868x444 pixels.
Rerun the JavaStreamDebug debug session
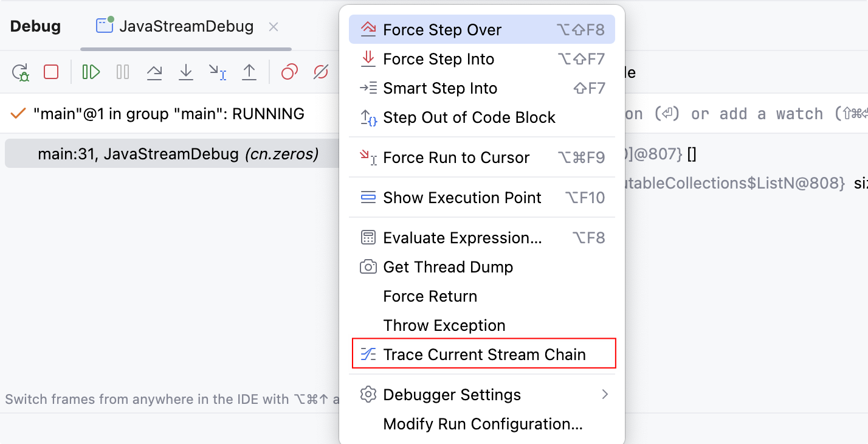tap(21, 72)
